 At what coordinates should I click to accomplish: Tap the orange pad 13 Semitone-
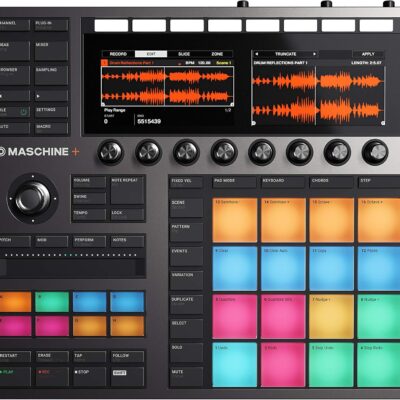pyautogui.click(x=235, y=220)
